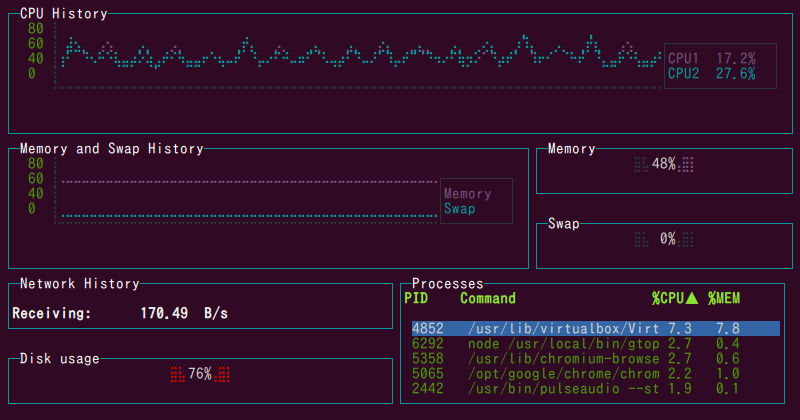Image resolution: width=800 pixels, height=420 pixels.
Task: Click the Network History panel title
Action: click(x=80, y=284)
